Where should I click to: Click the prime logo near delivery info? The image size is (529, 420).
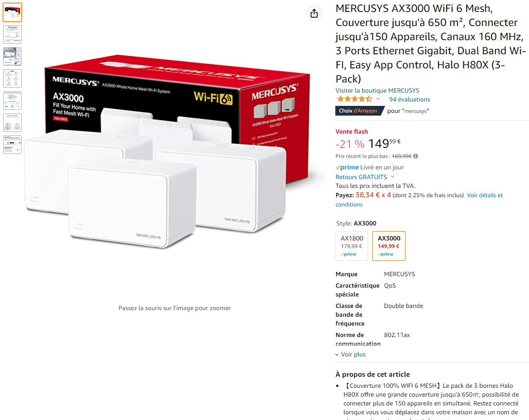click(x=347, y=167)
